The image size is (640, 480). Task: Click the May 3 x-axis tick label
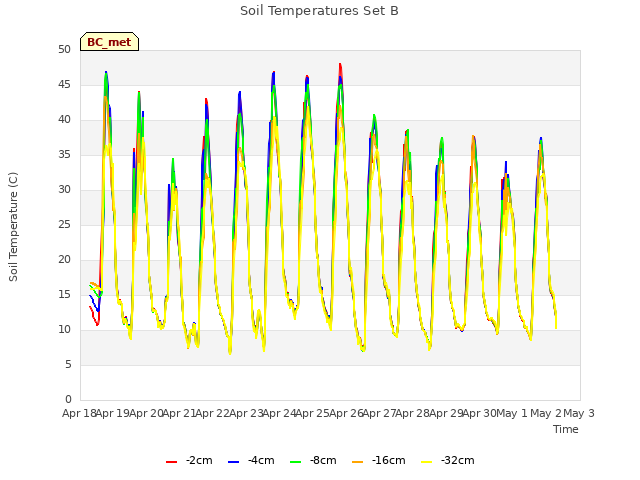[x=579, y=413]
